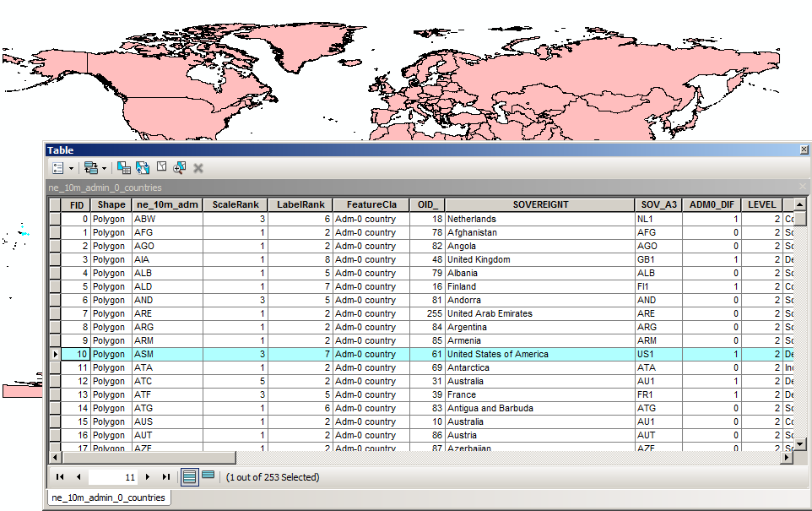The width and height of the screenshot is (812, 511).
Task: Click the Delete Selected records icon
Action: point(198,167)
